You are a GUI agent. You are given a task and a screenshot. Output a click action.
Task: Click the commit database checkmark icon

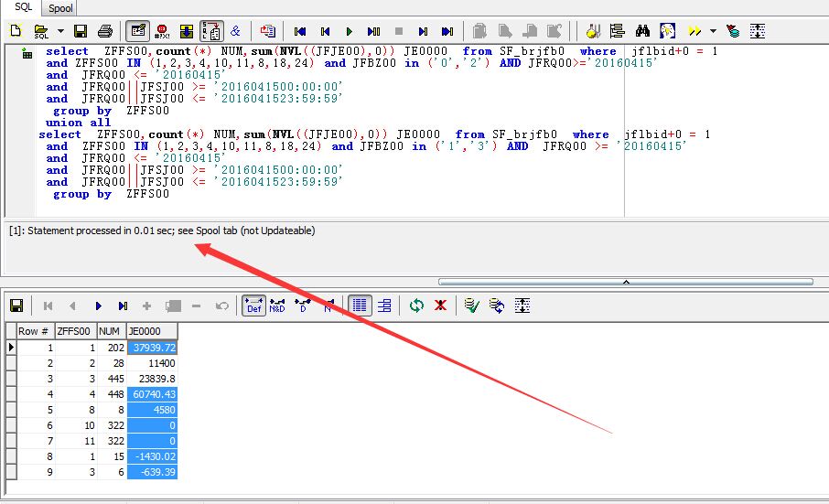point(471,306)
